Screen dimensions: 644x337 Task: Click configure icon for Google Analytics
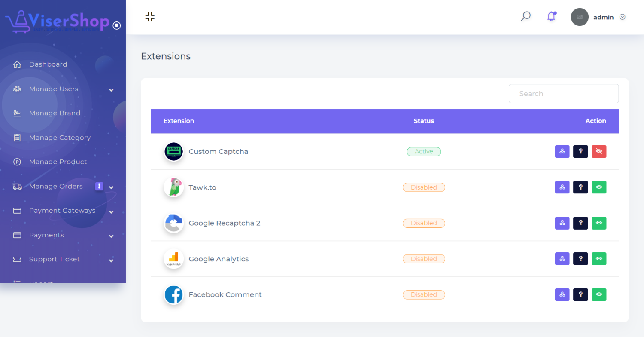click(562, 259)
